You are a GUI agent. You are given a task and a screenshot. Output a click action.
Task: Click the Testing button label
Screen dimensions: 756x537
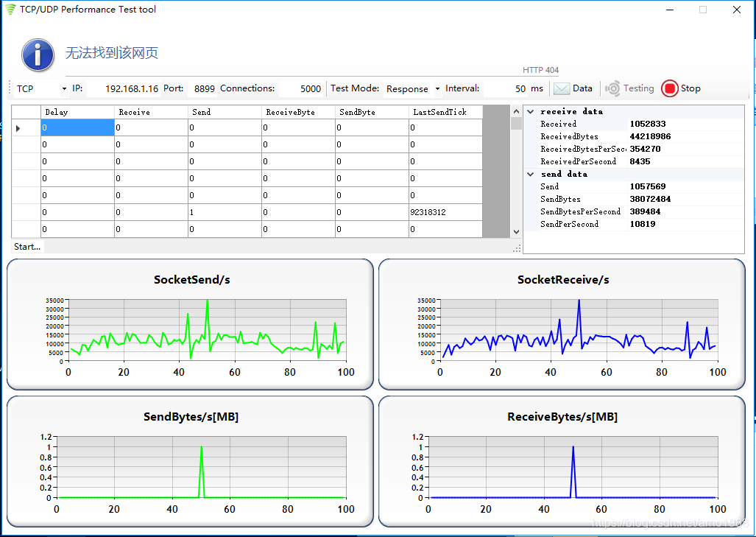click(638, 88)
